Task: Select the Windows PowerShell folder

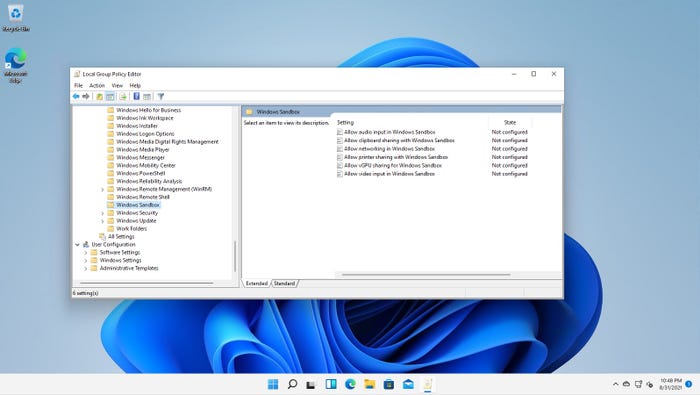Action: (x=141, y=173)
